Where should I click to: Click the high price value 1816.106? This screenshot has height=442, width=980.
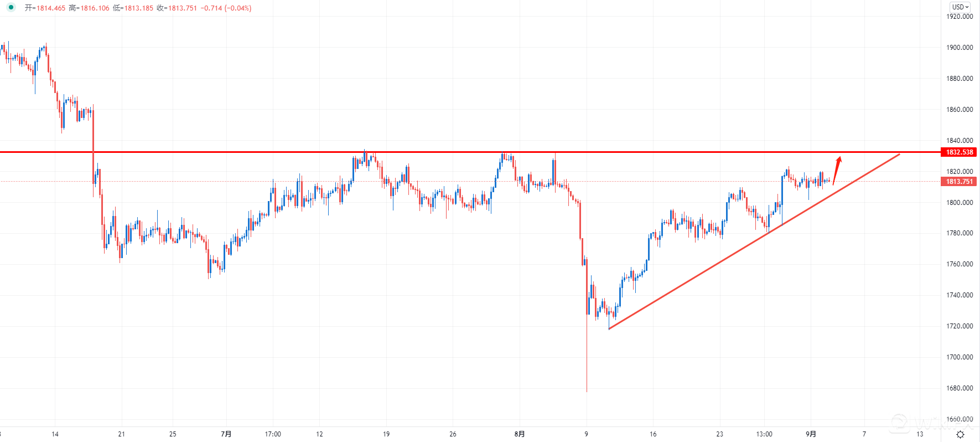(95, 8)
